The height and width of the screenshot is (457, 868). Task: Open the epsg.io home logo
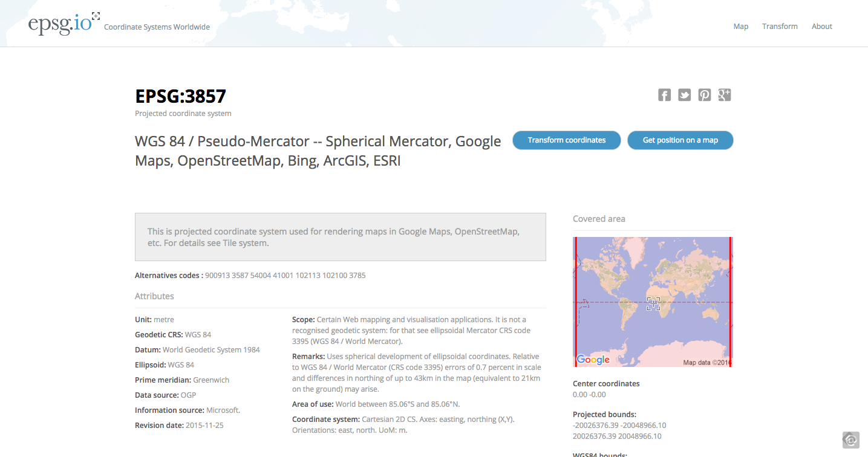pyautogui.click(x=64, y=24)
